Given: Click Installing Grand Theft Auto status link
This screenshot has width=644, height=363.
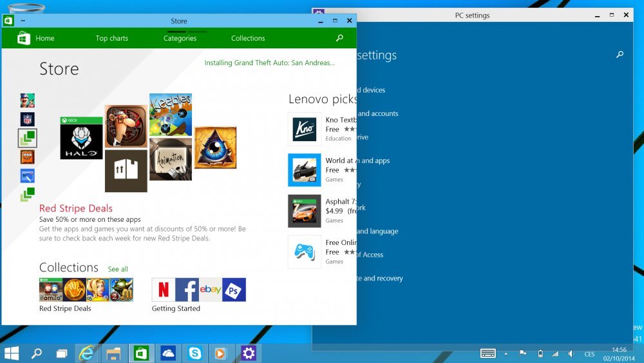Looking at the screenshot, I should coord(269,63).
